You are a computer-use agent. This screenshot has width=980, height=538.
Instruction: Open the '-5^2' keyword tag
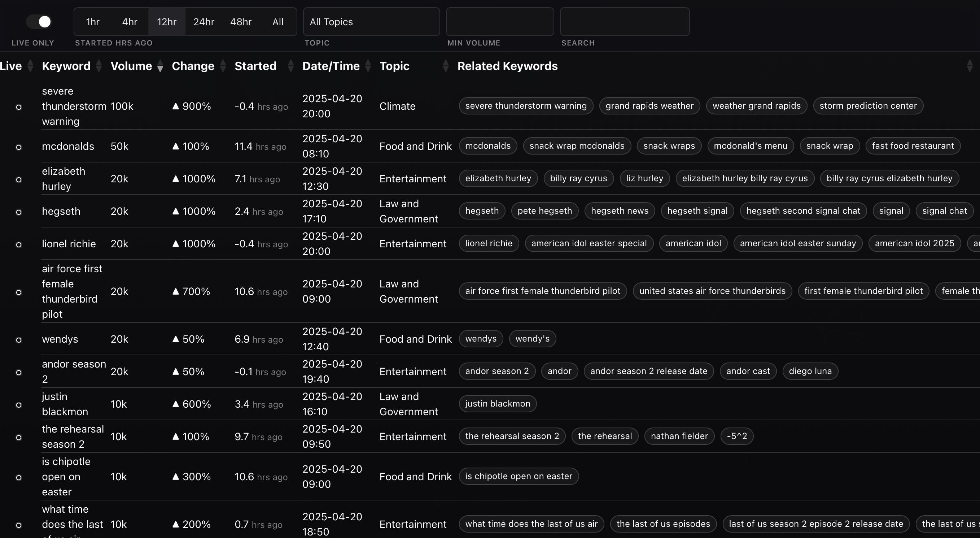point(737,436)
